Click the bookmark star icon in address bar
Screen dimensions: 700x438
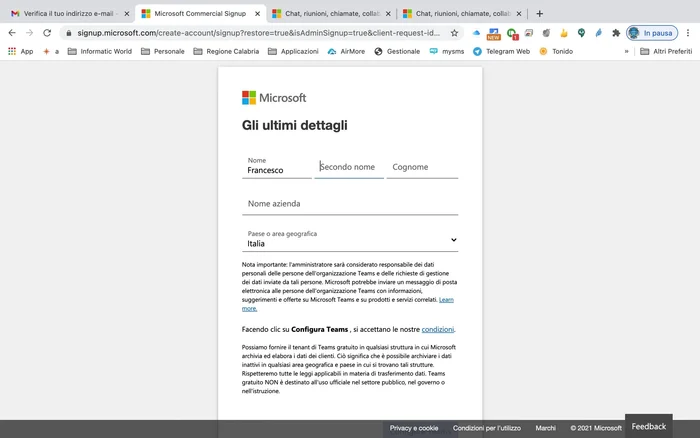click(455, 33)
